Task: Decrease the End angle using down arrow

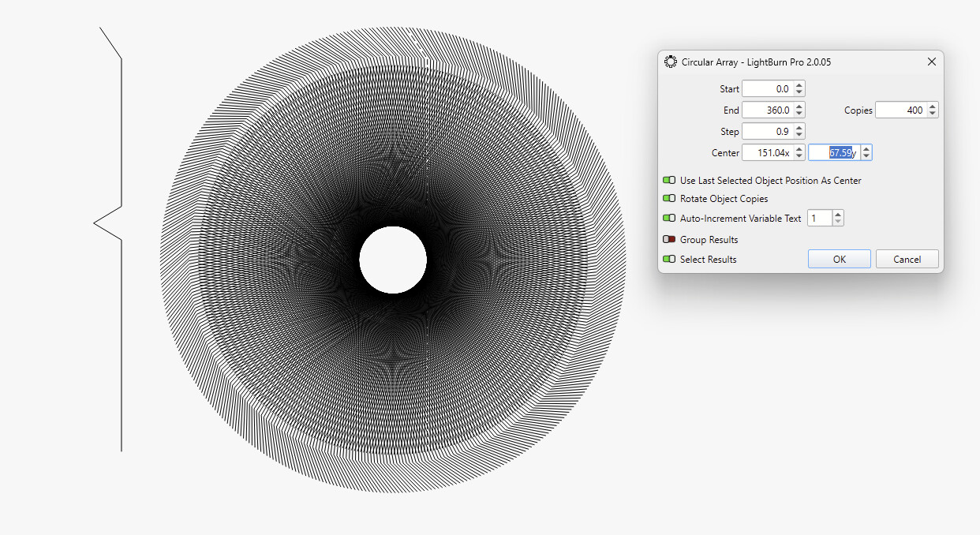Action: 799,114
